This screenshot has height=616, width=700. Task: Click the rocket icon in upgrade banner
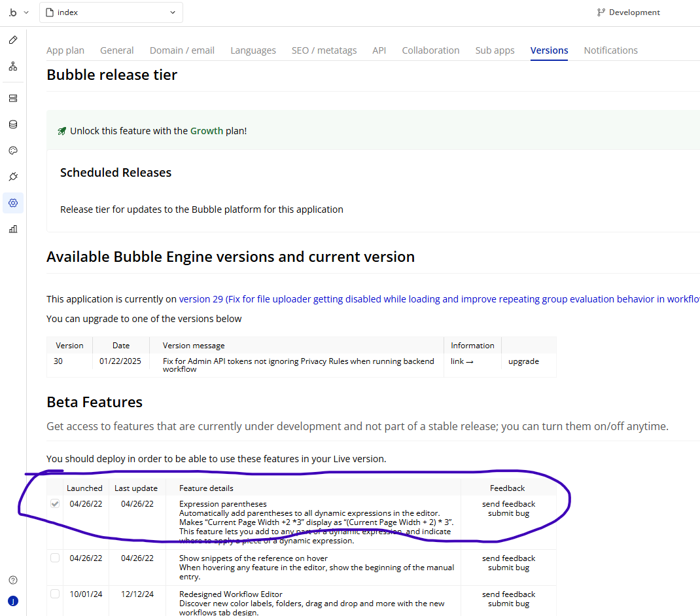pyautogui.click(x=62, y=131)
